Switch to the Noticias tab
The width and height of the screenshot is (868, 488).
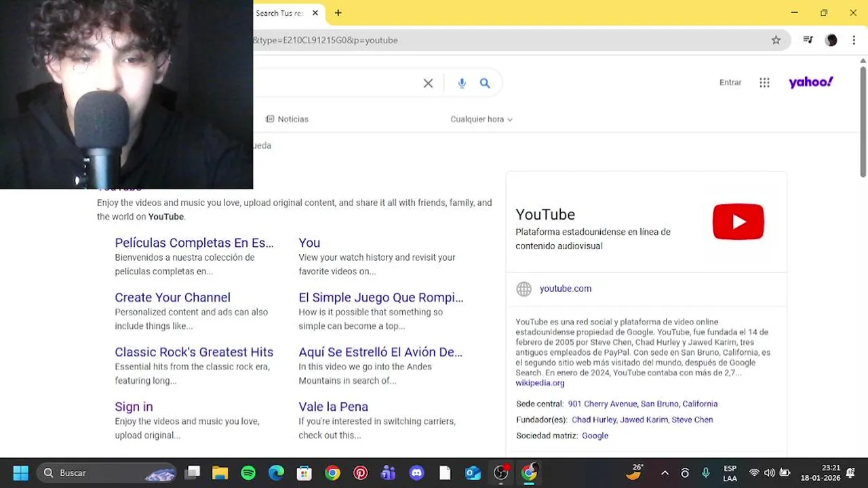tap(287, 119)
